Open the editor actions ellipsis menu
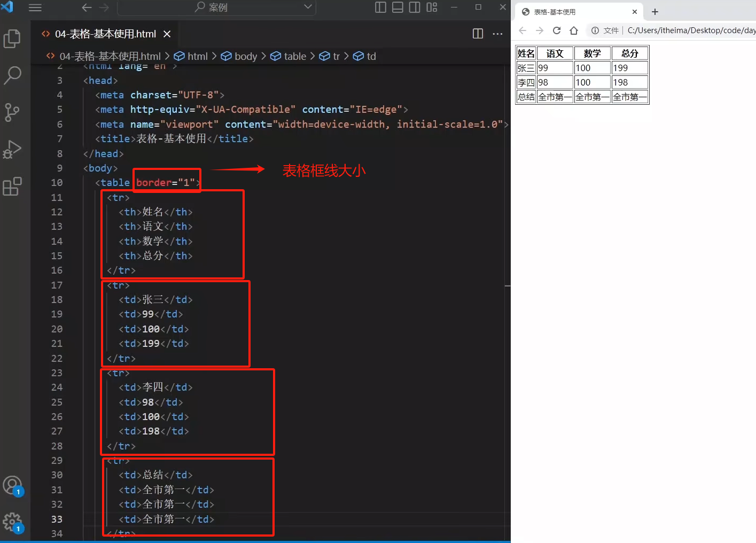Image resolution: width=756 pixels, height=543 pixels. (497, 33)
